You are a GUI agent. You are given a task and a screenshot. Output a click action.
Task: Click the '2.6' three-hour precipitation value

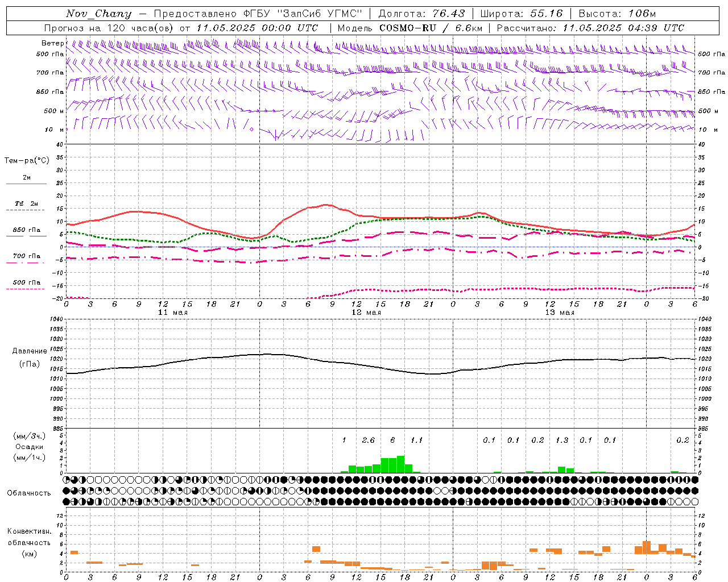pyautogui.click(x=368, y=440)
